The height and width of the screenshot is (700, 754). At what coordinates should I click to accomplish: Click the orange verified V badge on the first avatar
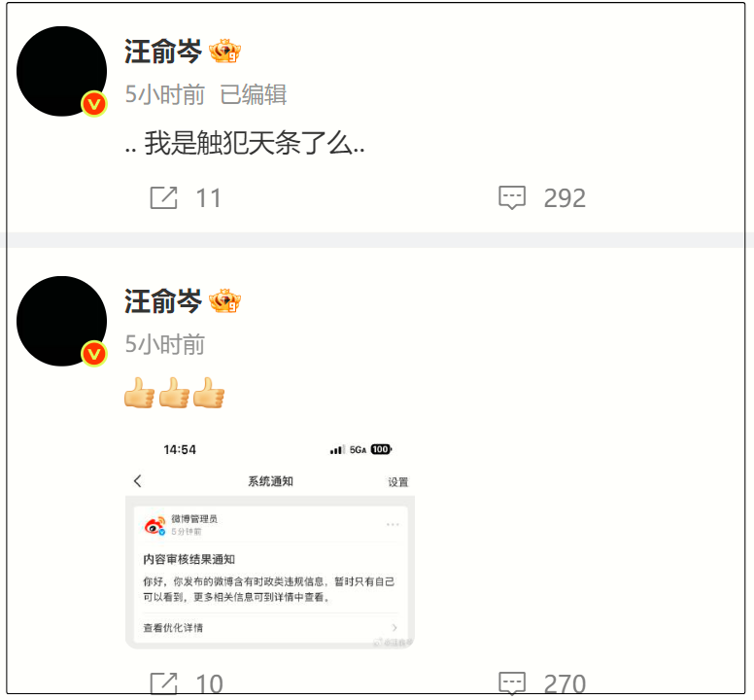(x=94, y=103)
